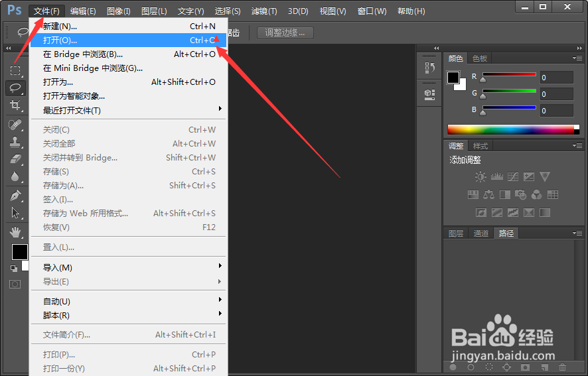Add a Channel Mixer adjustment
This screenshot has width=588, height=376.
[x=537, y=194]
